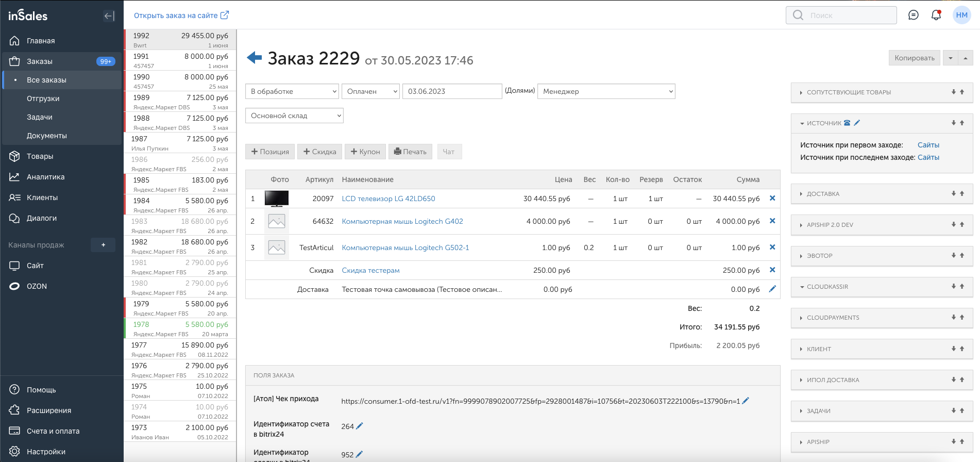Remove the Скидка тестерам discount row
This screenshot has width=980, height=462.
coord(772,270)
